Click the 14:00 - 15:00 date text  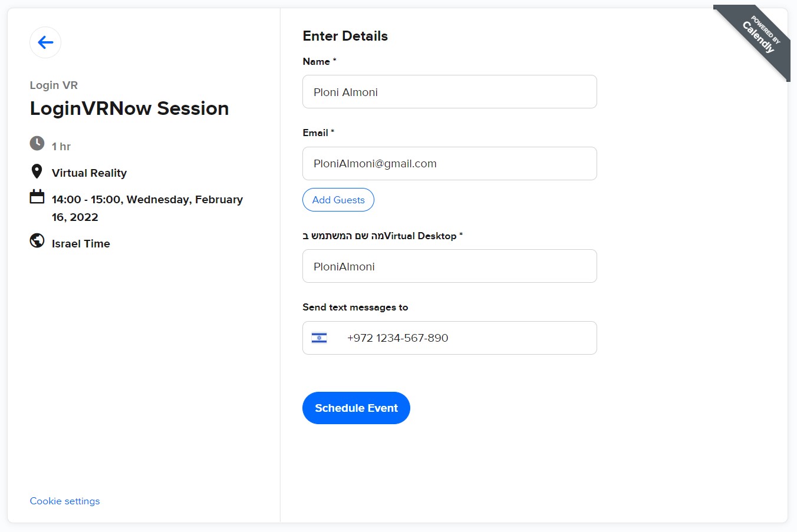tap(147, 208)
